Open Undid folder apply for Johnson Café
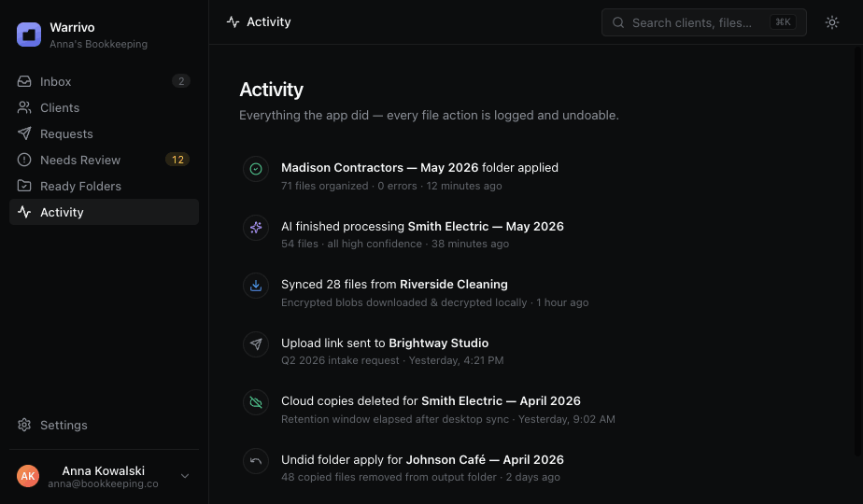This screenshot has width=863, height=504. point(422,459)
